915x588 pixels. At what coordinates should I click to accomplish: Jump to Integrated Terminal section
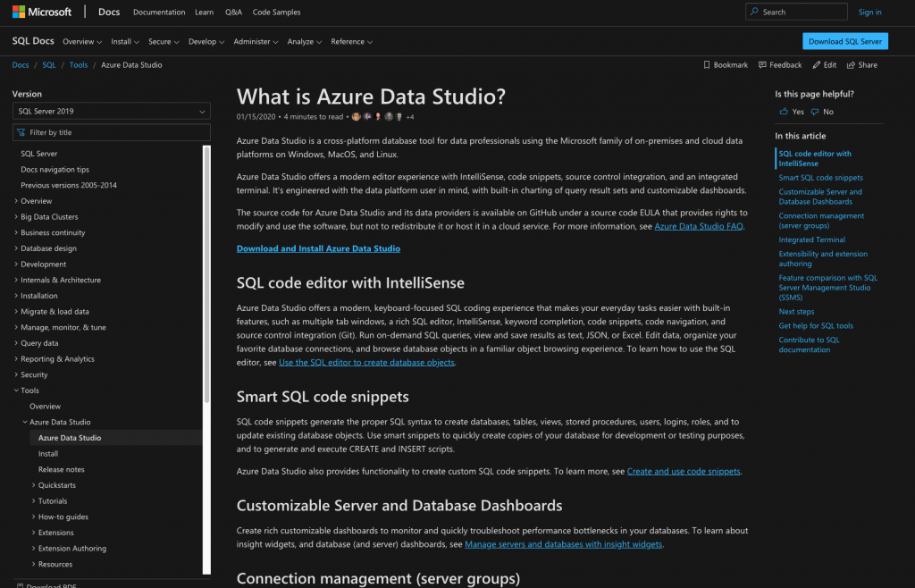pos(811,239)
